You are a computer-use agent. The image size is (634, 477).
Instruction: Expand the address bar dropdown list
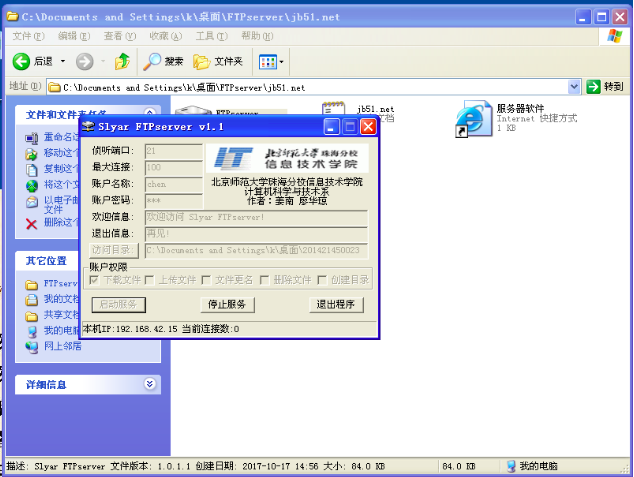[574, 87]
